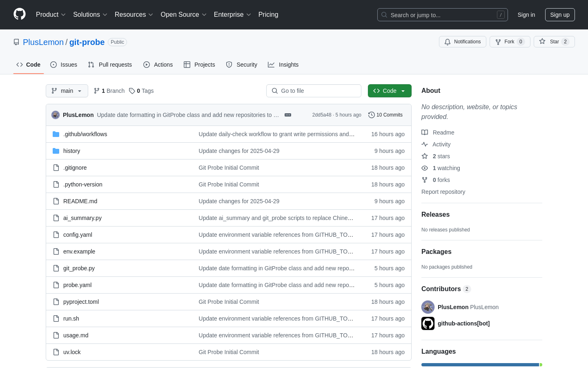The image size is (588, 368).
Task: Open the ai_summary.py file
Action: click(82, 218)
